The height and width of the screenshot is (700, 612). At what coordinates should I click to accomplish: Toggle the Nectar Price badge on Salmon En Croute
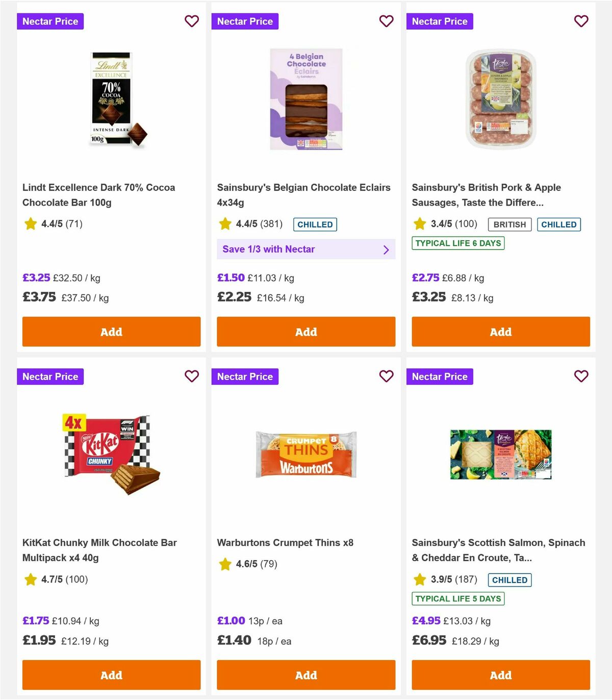pyautogui.click(x=440, y=377)
